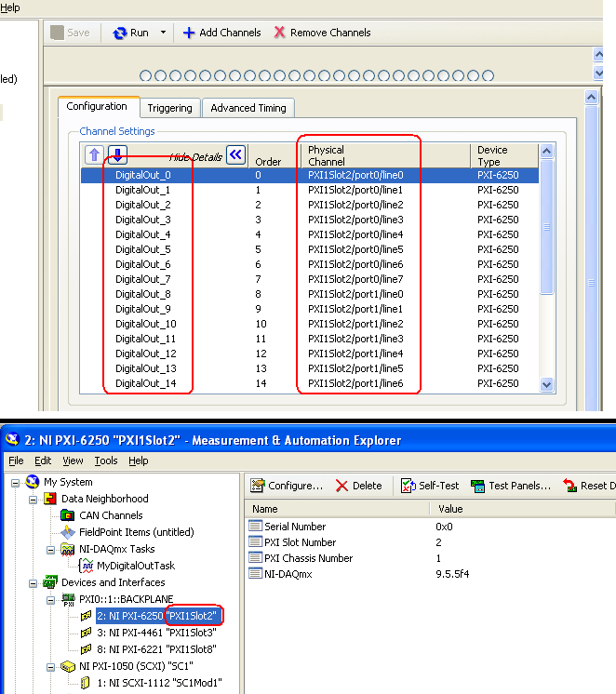Select 8: NI PXI-6221 device
The width and height of the screenshot is (616, 694).
156,649
